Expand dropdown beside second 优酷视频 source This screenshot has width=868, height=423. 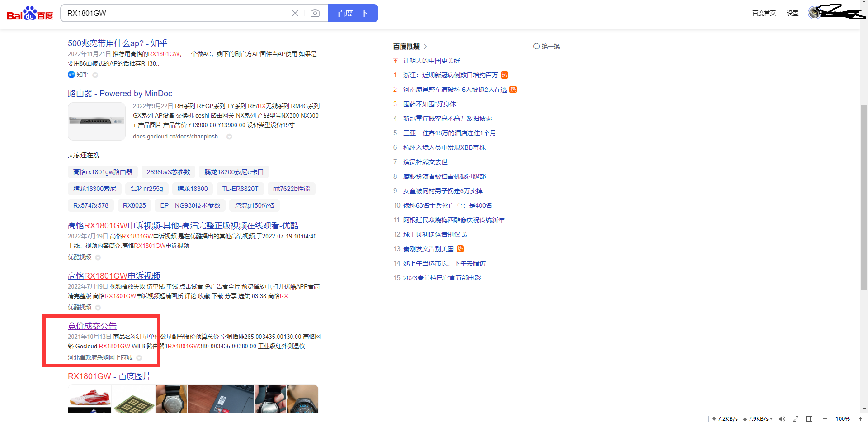click(98, 308)
